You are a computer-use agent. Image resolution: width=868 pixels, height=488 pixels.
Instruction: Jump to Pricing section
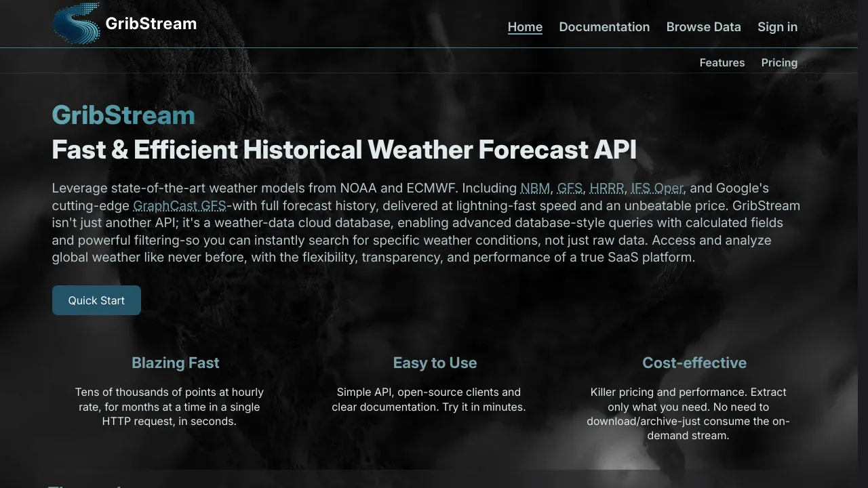[779, 62]
